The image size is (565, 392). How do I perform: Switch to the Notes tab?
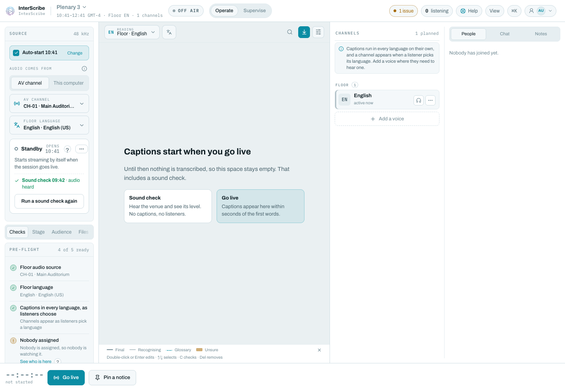541,34
